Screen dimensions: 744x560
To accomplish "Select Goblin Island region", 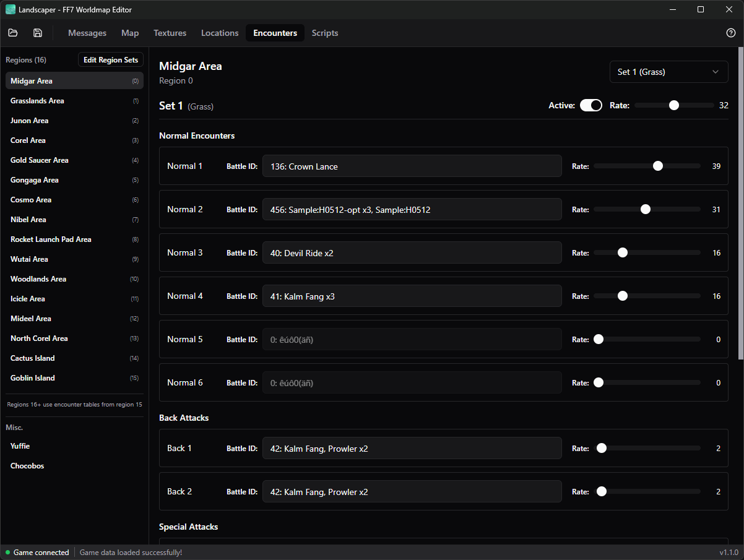I will coord(74,378).
